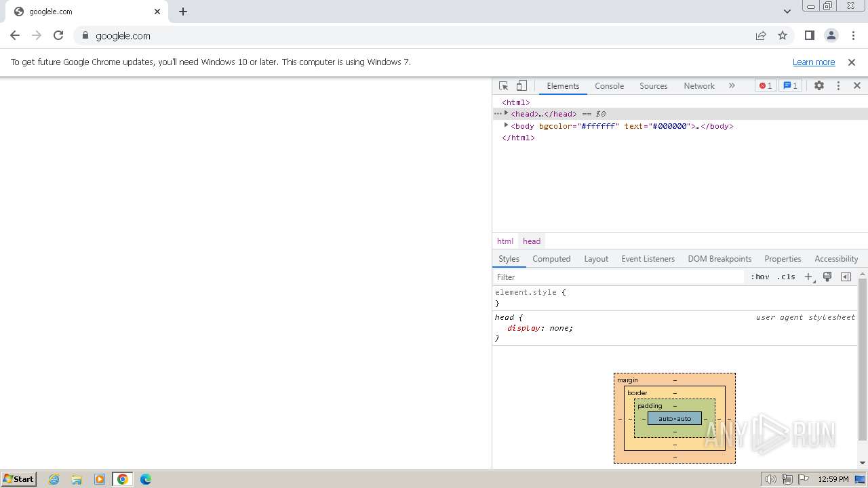Open Microsoft Edge from taskbar

coord(146,479)
